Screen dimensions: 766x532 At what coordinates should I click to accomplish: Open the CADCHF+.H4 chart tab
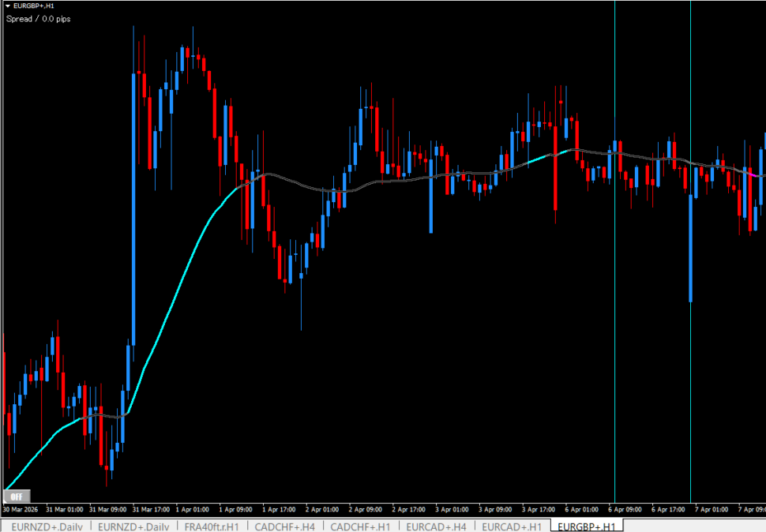285,526
